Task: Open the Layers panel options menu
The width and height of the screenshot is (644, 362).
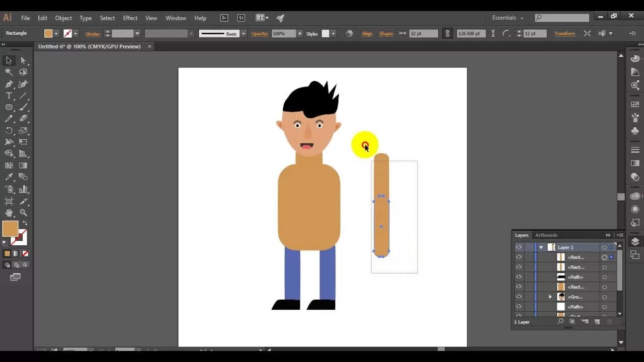Action: click(620, 235)
